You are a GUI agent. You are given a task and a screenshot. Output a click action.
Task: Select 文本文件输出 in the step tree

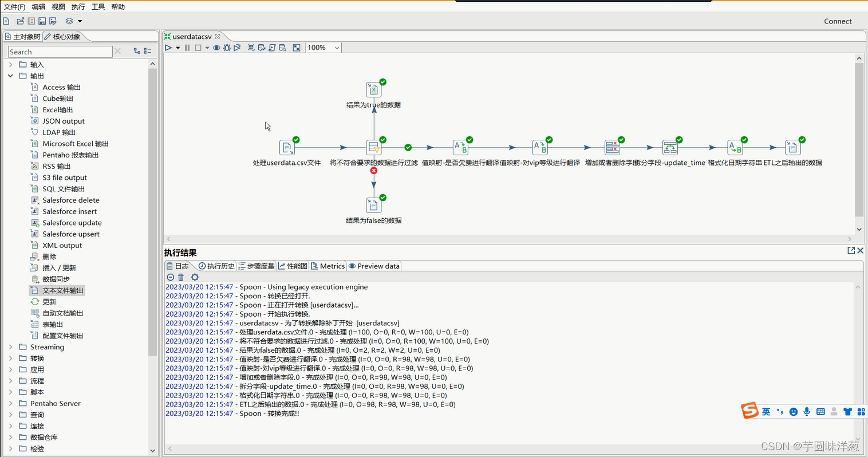click(x=57, y=290)
